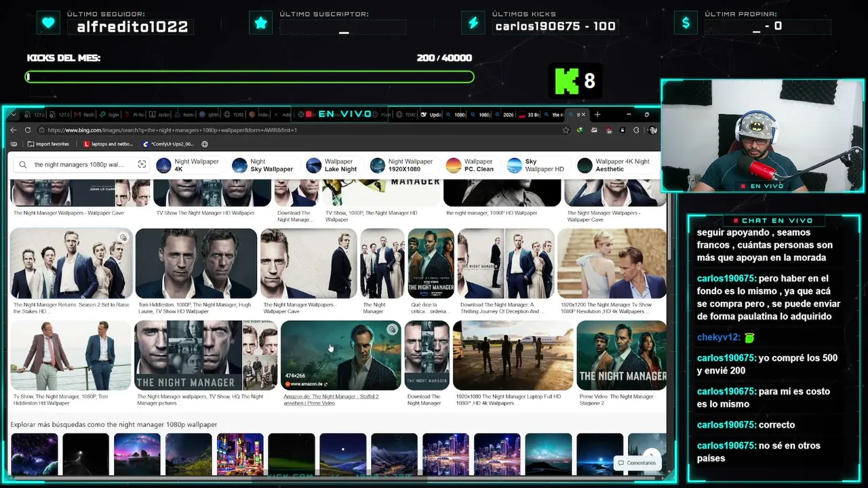Switch to the qBittorrent browser tab
The image size is (868, 488).
coord(210,115)
